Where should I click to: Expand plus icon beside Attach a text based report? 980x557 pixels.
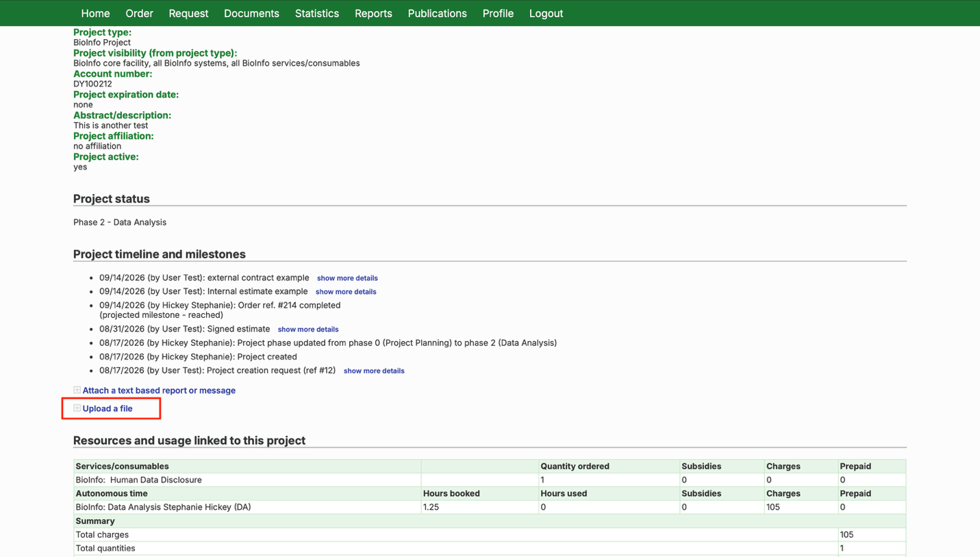pos(77,390)
